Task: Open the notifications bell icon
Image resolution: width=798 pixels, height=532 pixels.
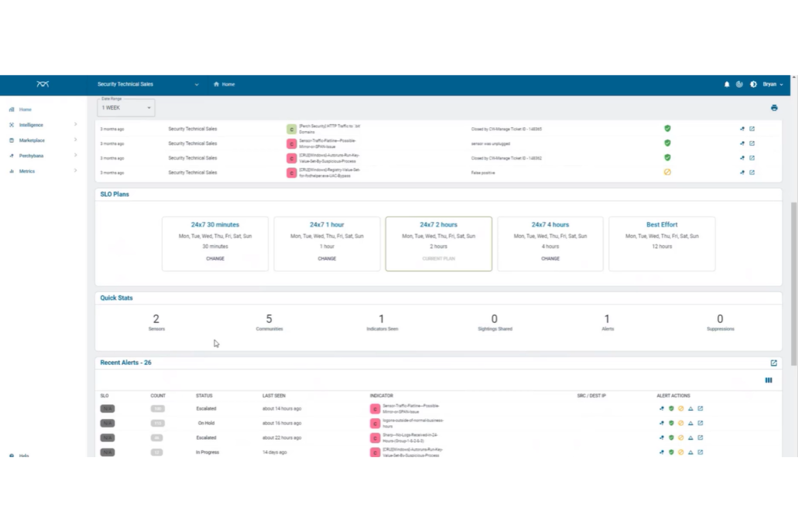Action: (726, 84)
